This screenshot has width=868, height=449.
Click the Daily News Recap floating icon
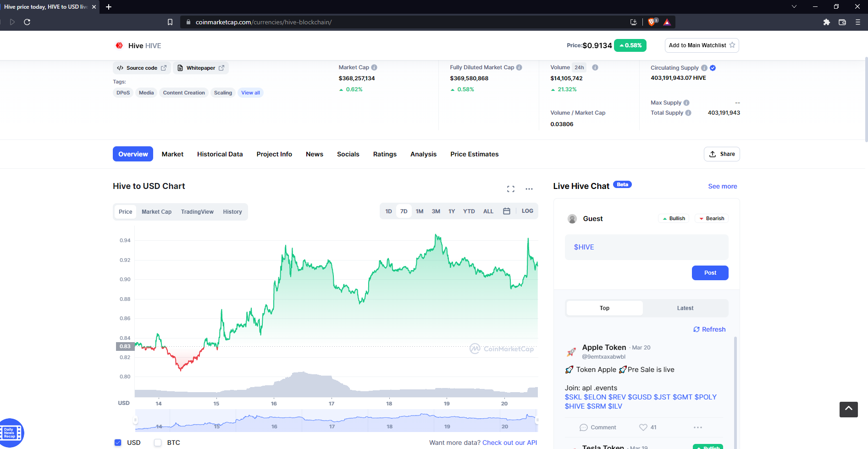tap(10, 433)
